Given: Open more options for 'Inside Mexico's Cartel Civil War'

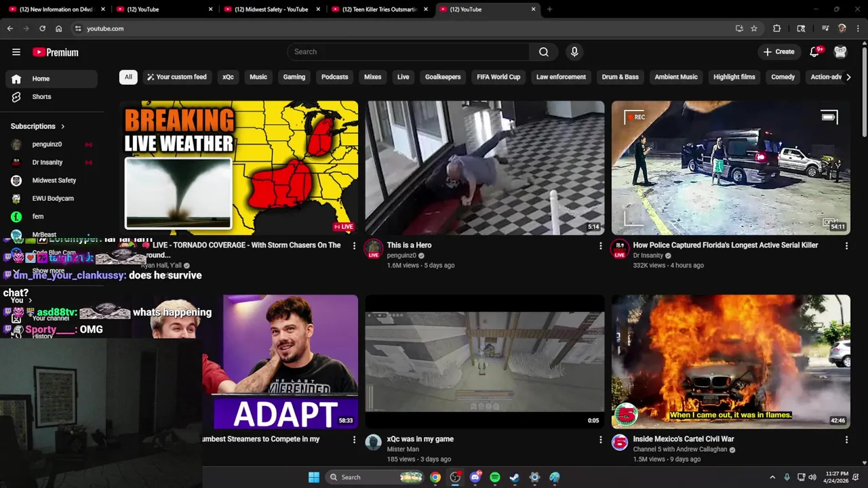Looking at the screenshot, I should point(846,439).
